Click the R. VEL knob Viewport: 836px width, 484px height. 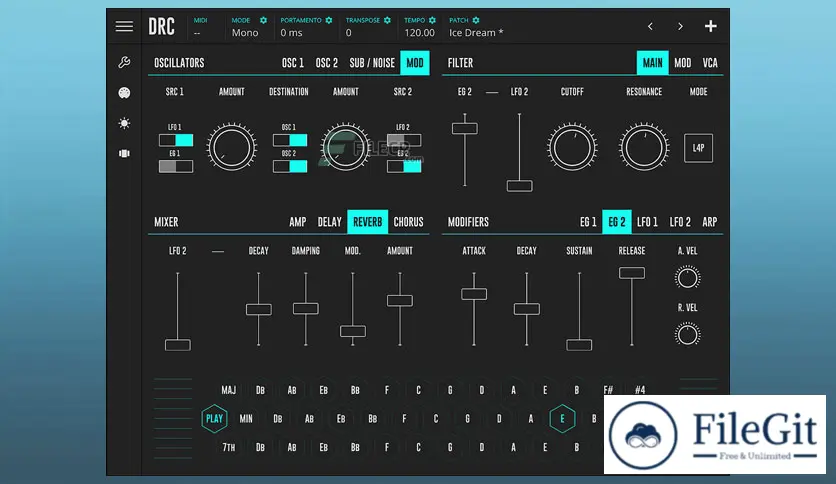pos(687,335)
